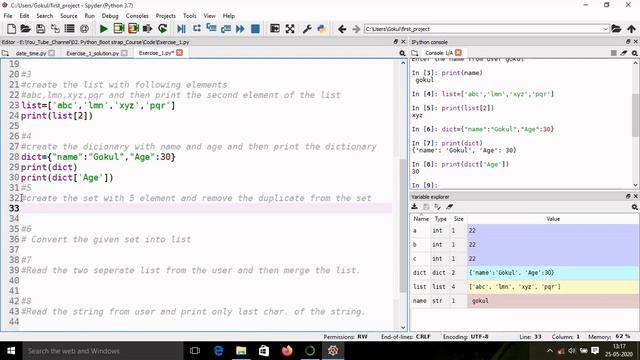Save the current file
Image resolution: width=640 pixels, height=360 pixels.
click(40, 29)
